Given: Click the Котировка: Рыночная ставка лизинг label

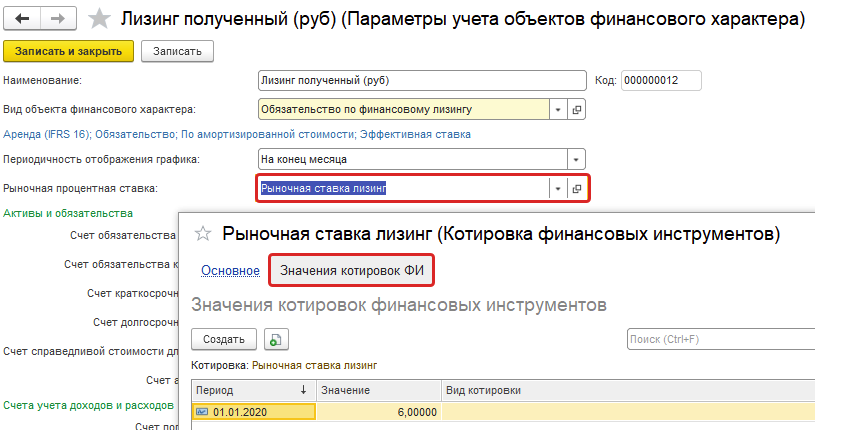Looking at the screenshot, I should pos(284,365).
